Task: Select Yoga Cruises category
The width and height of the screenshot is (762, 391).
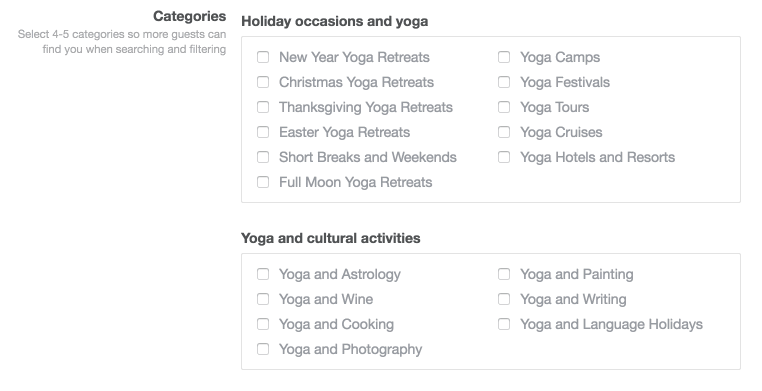Action: [x=504, y=132]
